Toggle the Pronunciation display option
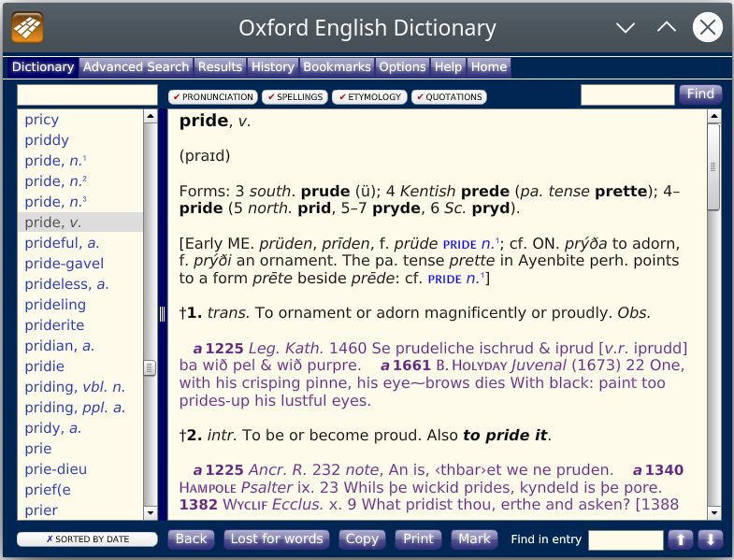Image resolution: width=734 pixels, height=560 pixels. [x=212, y=97]
